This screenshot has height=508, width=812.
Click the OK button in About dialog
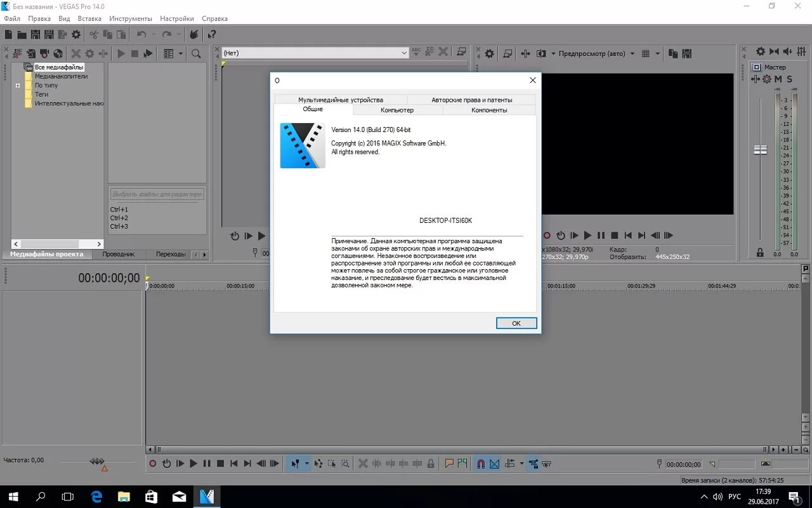tap(516, 323)
